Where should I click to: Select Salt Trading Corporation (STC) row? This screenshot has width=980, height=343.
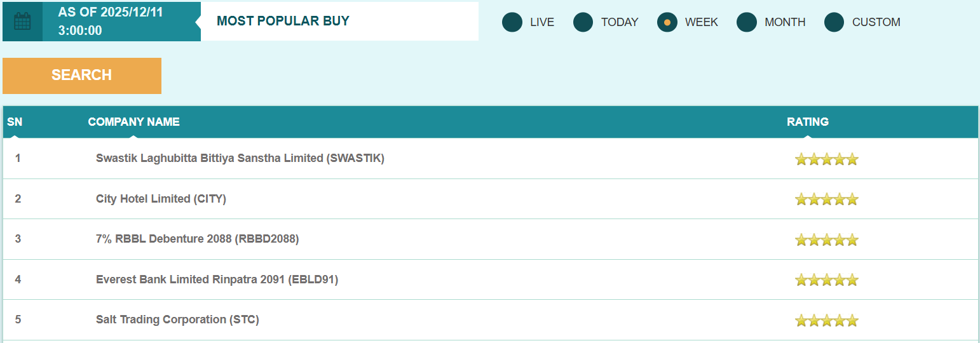pos(177,319)
